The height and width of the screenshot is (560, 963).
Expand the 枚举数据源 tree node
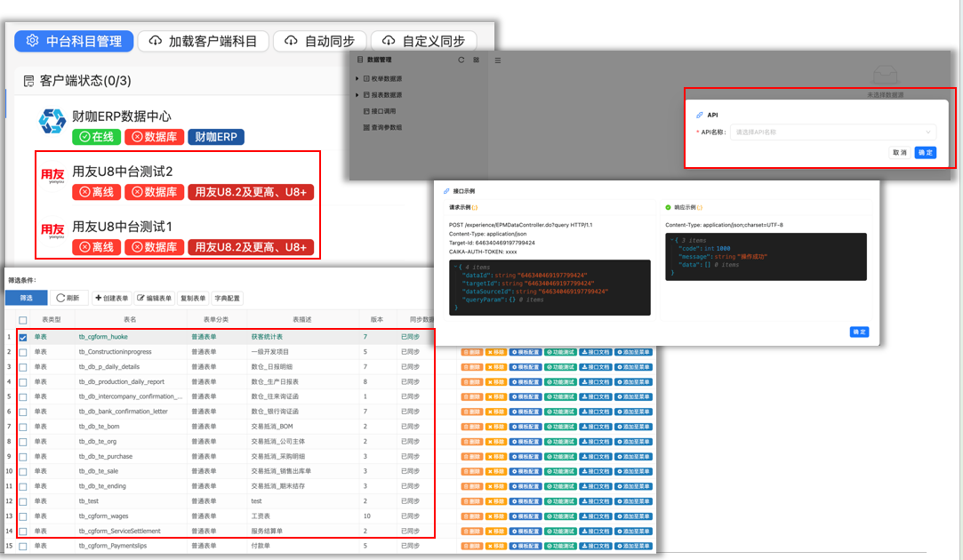pos(357,78)
